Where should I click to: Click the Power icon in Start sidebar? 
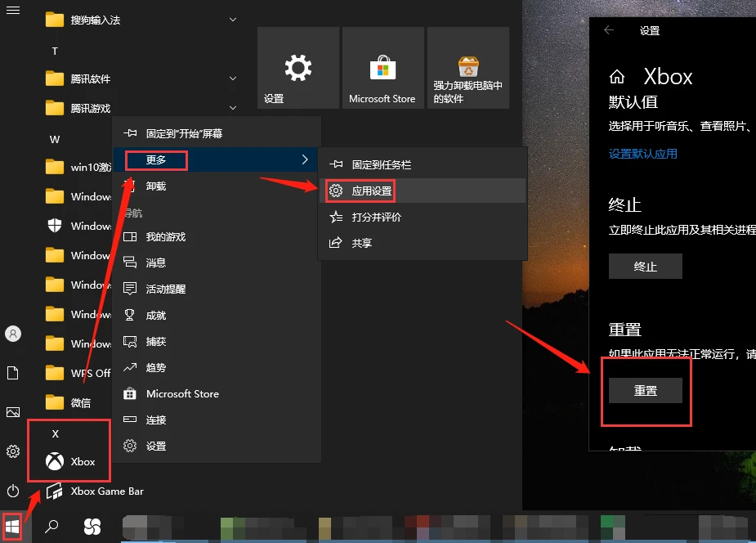click(13, 491)
